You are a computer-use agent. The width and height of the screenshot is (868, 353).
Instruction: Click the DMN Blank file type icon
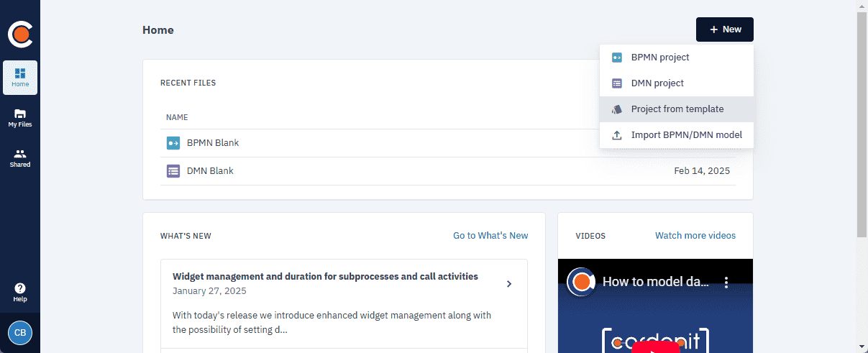[173, 171]
